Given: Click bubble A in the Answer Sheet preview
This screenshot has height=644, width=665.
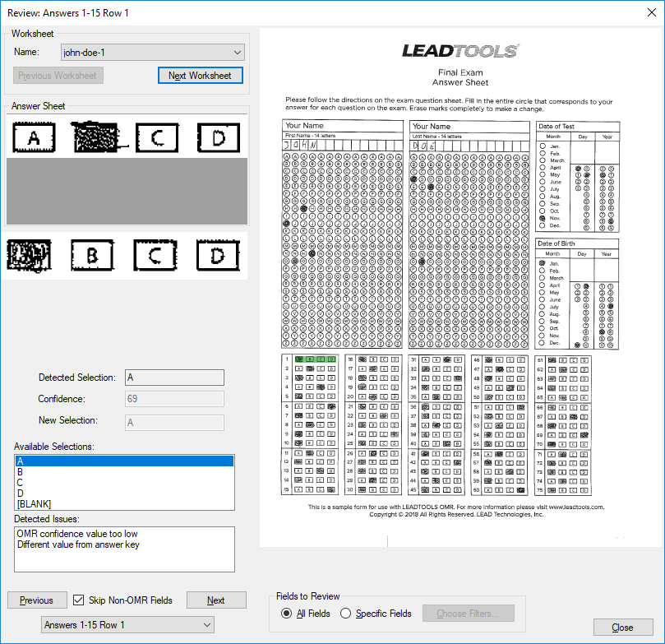Looking at the screenshot, I should coord(34,137).
